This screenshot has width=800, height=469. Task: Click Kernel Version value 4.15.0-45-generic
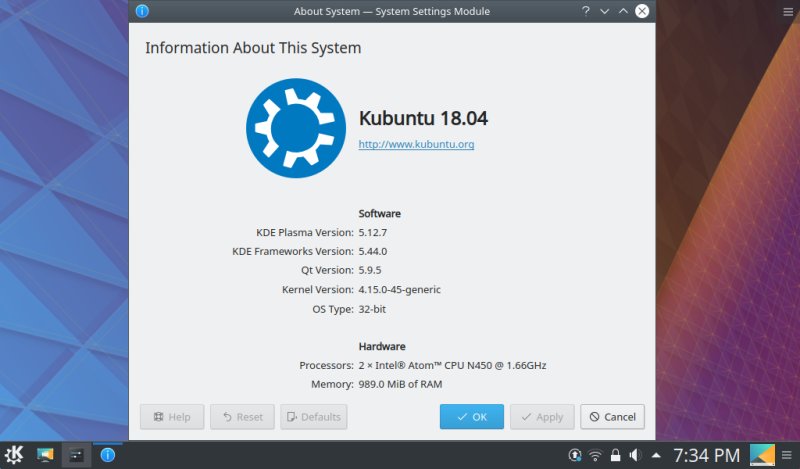[399, 289]
